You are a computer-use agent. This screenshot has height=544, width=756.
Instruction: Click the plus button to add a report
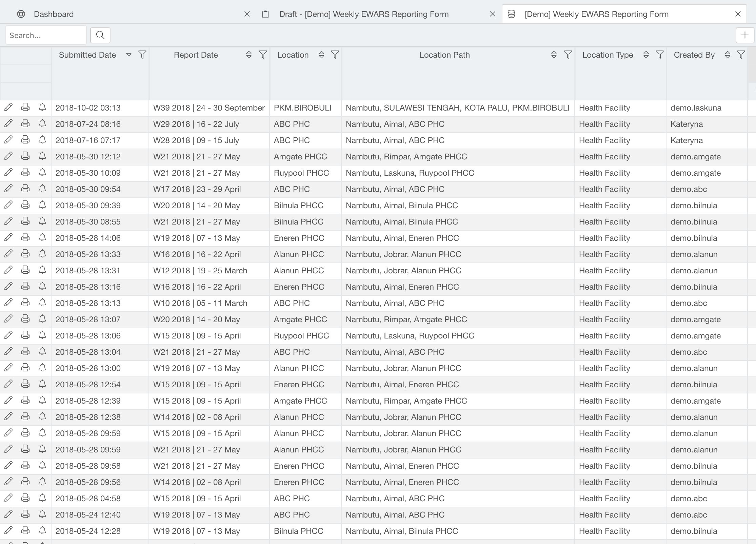click(745, 35)
